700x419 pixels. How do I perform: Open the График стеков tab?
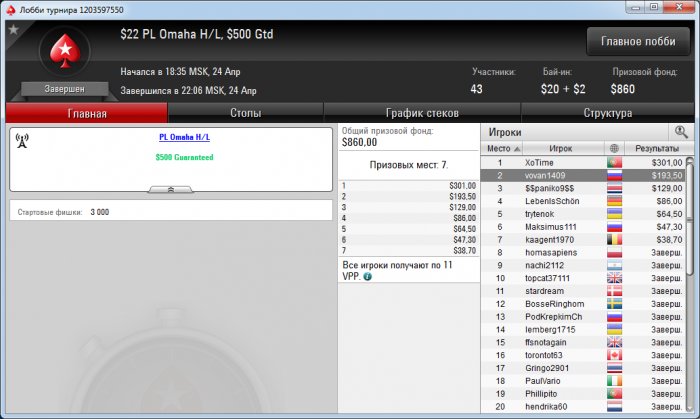(422, 113)
